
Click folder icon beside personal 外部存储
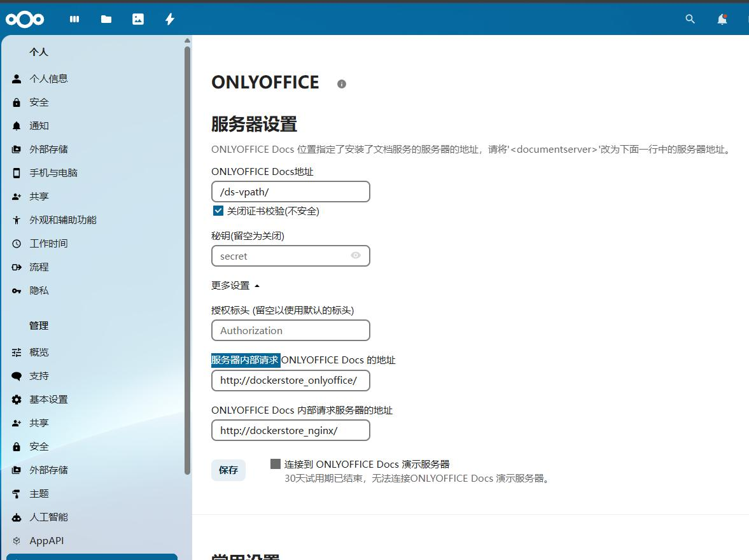(17, 149)
